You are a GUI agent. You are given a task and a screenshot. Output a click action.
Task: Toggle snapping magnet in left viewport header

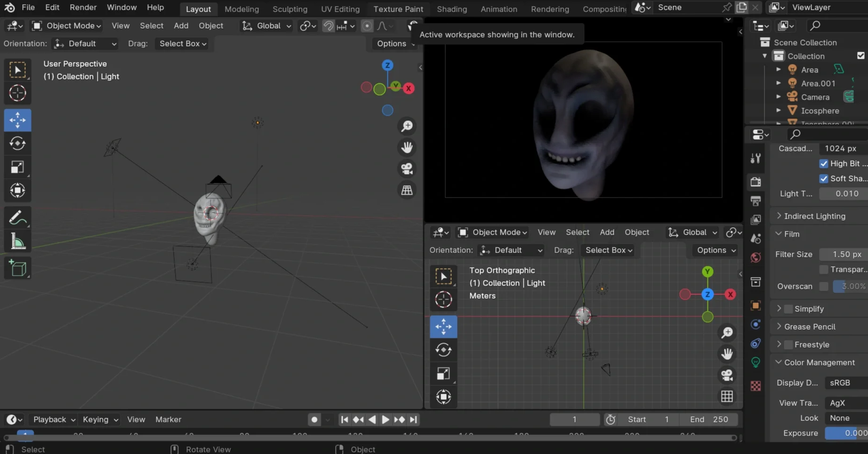click(328, 26)
